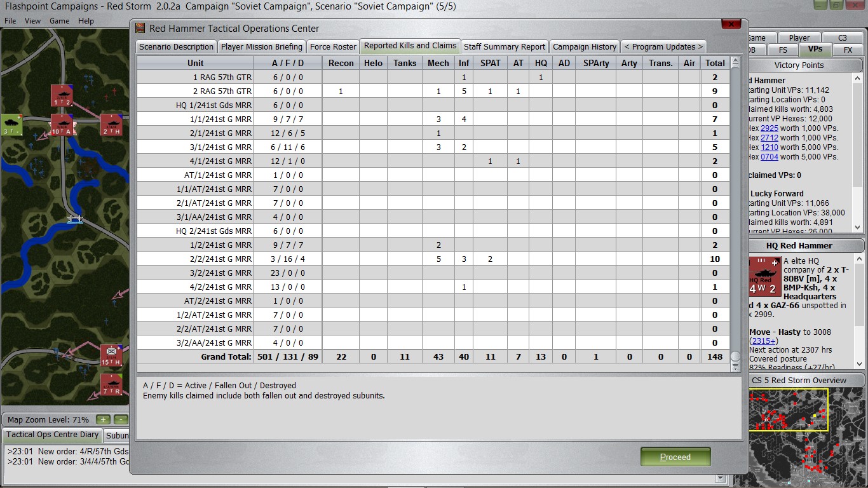Select the 1 RAG 57th GTR row
Viewport: 868px width, 488px height.
pyautogui.click(x=433, y=77)
